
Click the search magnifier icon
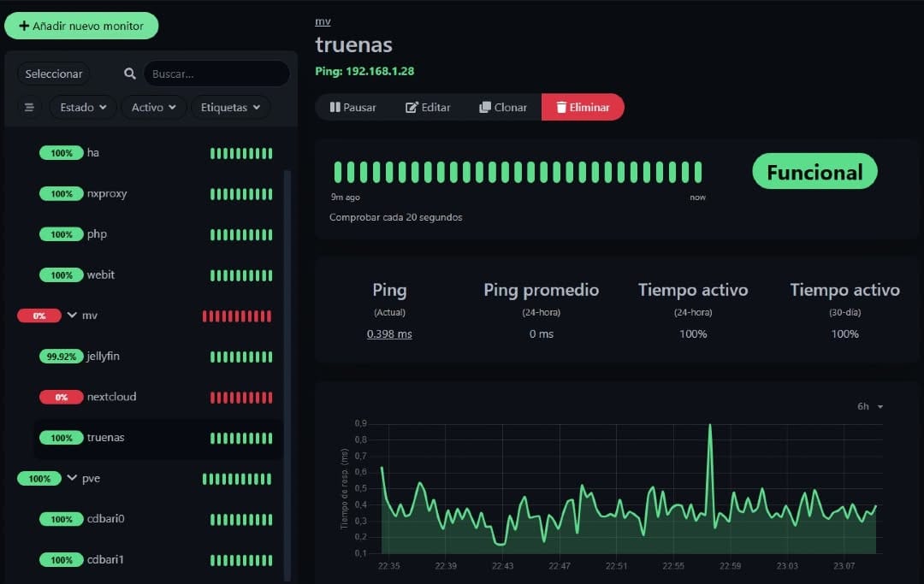130,74
